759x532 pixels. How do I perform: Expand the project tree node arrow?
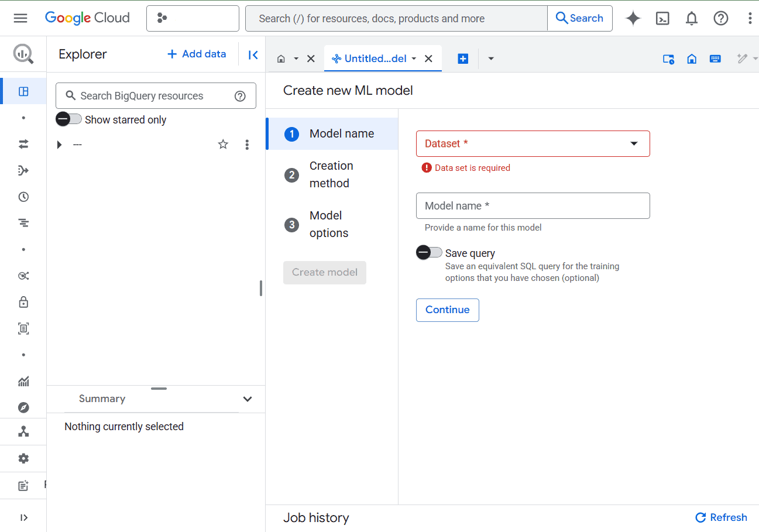coord(59,145)
